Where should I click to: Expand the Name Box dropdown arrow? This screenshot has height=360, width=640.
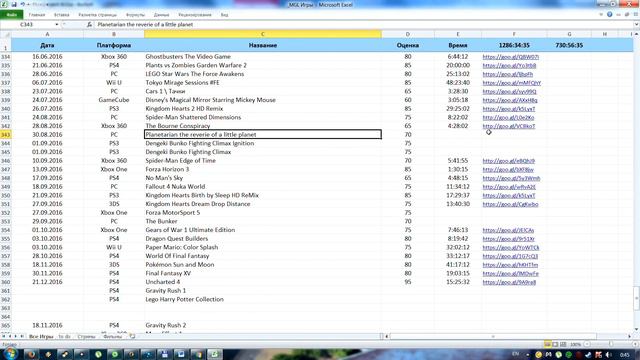(57, 24)
